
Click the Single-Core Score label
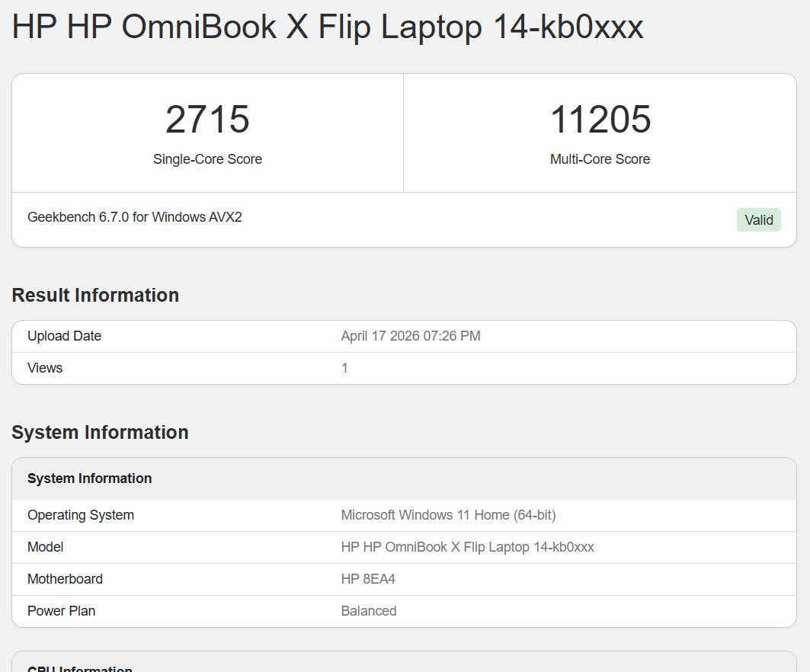point(208,159)
